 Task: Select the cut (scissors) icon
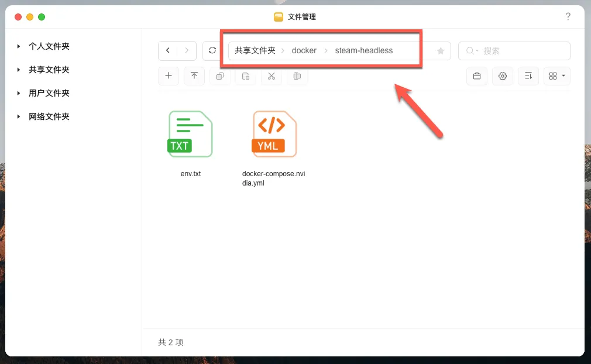pos(271,76)
